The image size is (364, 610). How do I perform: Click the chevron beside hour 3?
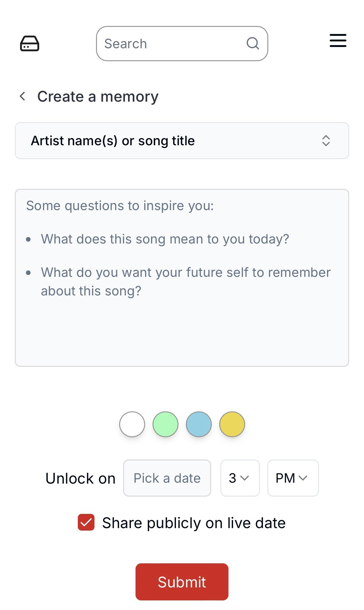pos(245,478)
